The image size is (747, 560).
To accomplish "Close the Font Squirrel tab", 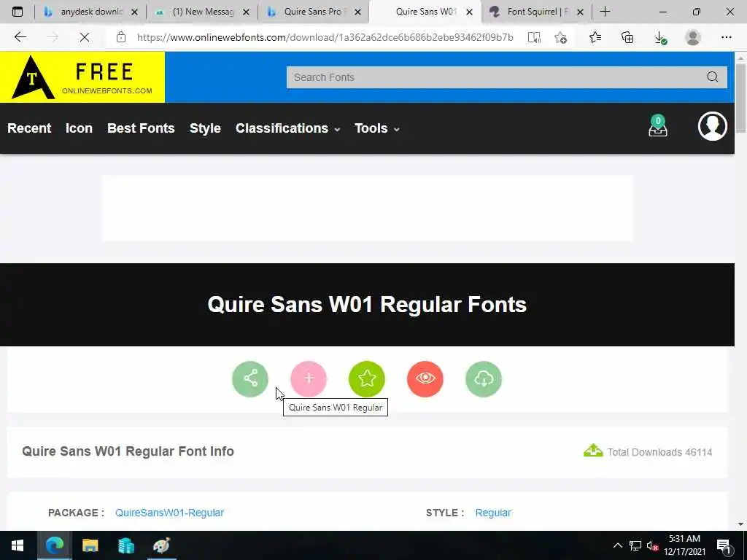I will pos(580,12).
